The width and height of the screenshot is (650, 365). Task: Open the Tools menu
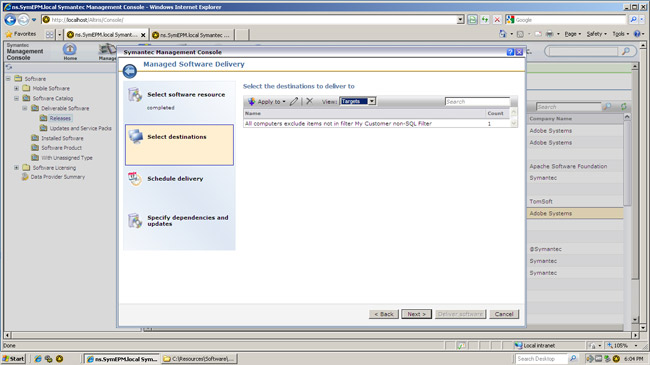621,34
